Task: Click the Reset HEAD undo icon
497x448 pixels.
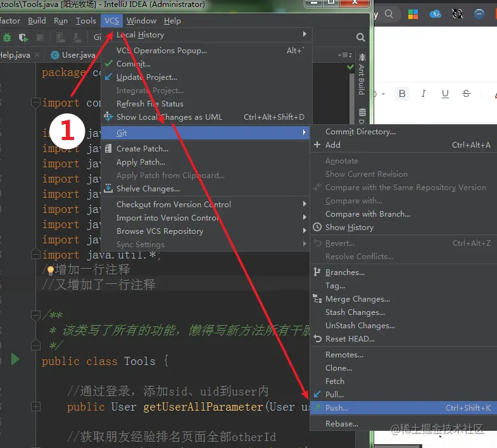Action: click(x=317, y=338)
